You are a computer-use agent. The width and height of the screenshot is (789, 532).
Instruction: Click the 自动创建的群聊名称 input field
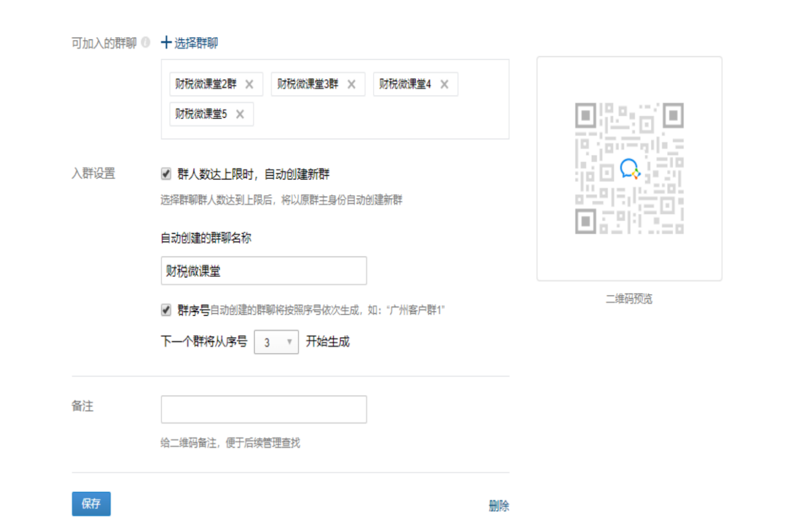pos(263,271)
